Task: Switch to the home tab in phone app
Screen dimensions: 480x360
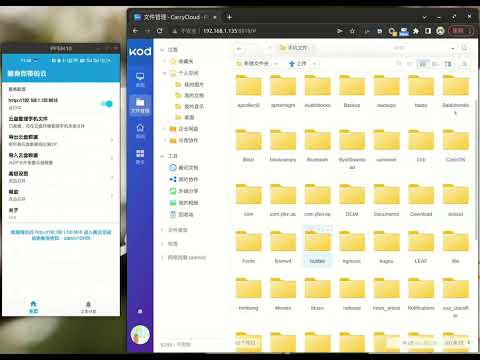Action: pyautogui.click(x=33, y=307)
